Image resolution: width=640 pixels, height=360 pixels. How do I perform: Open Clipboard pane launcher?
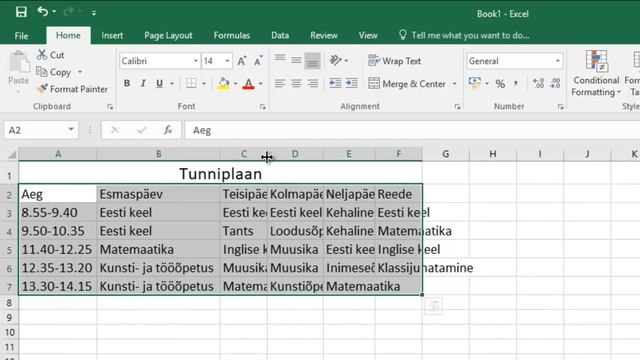pyautogui.click(x=110, y=107)
